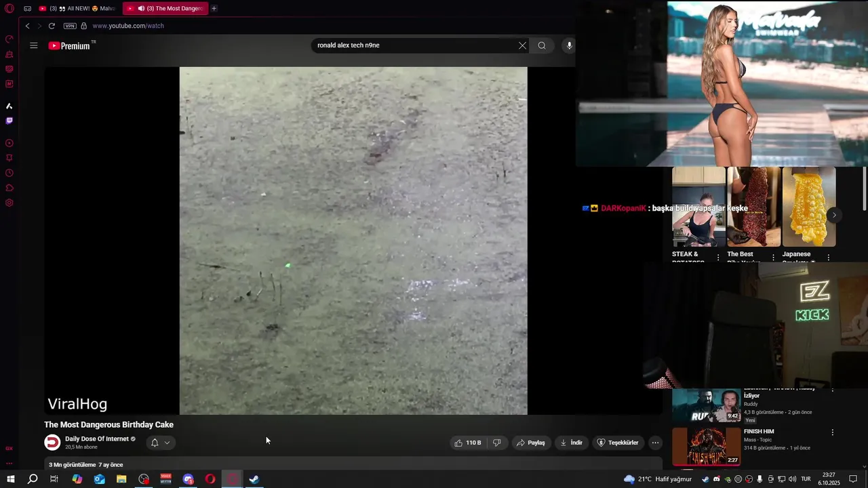The height and width of the screenshot is (488, 868).
Task: Click '3 Mn görüntüleme 7 ay önce' description
Action: click(85, 465)
